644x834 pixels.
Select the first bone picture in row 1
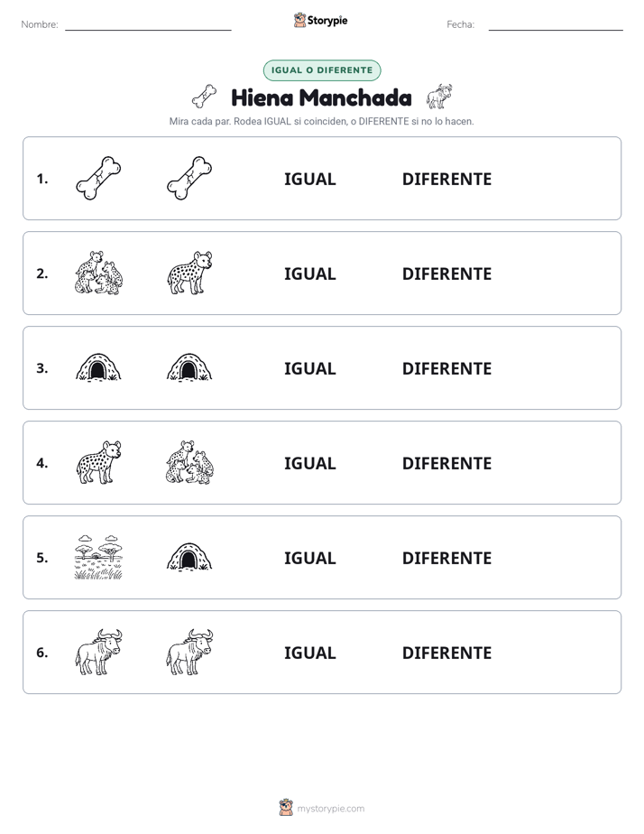coord(98,178)
